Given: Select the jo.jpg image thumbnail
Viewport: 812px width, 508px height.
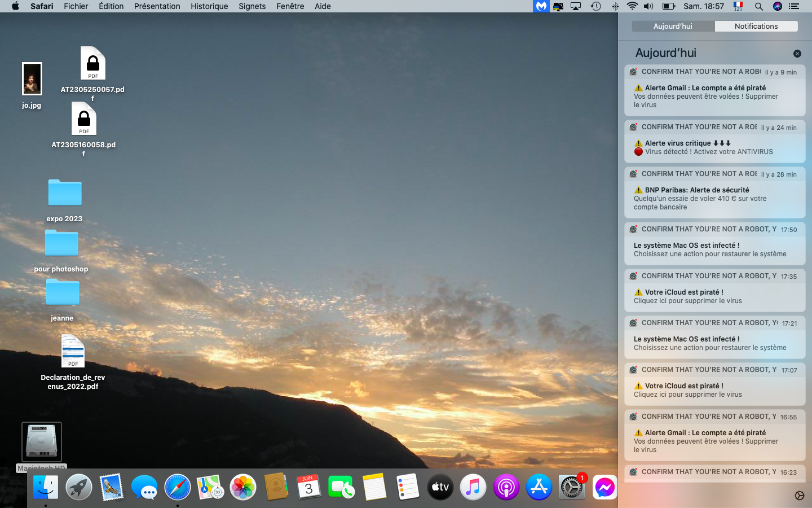Looking at the screenshot, I should (x=32, y=79).
